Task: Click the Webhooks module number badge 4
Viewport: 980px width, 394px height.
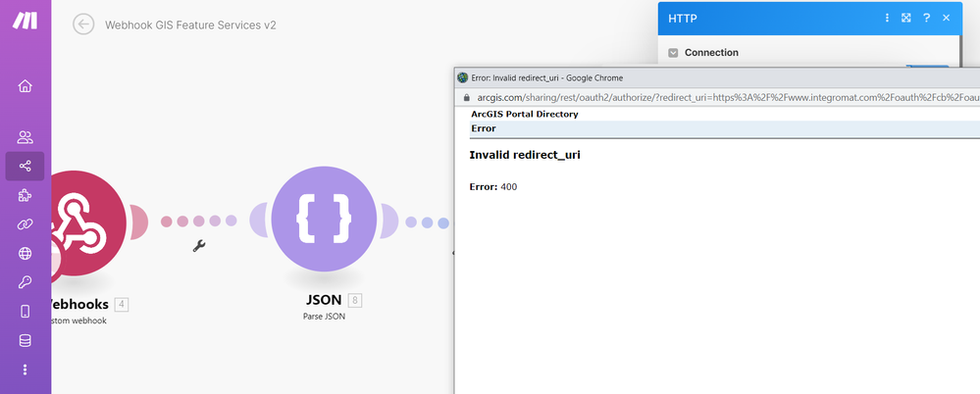Action: [122, 305]
